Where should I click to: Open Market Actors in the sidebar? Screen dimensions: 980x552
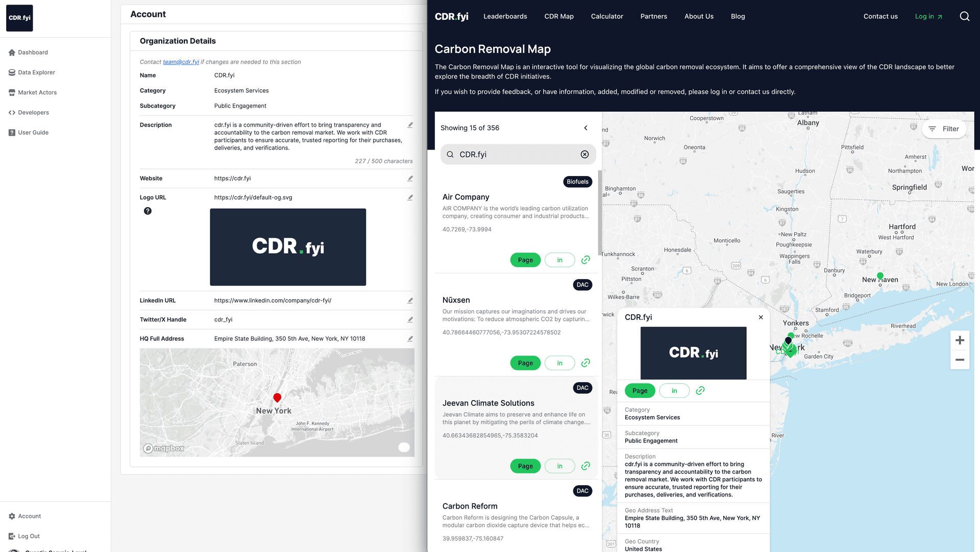click(x=33, y=92)
